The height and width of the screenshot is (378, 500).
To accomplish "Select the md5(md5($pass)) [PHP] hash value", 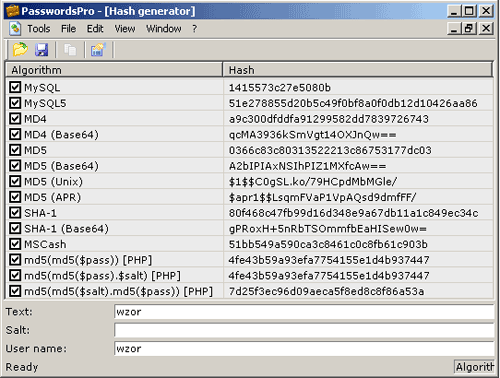I will click(329, 260).
